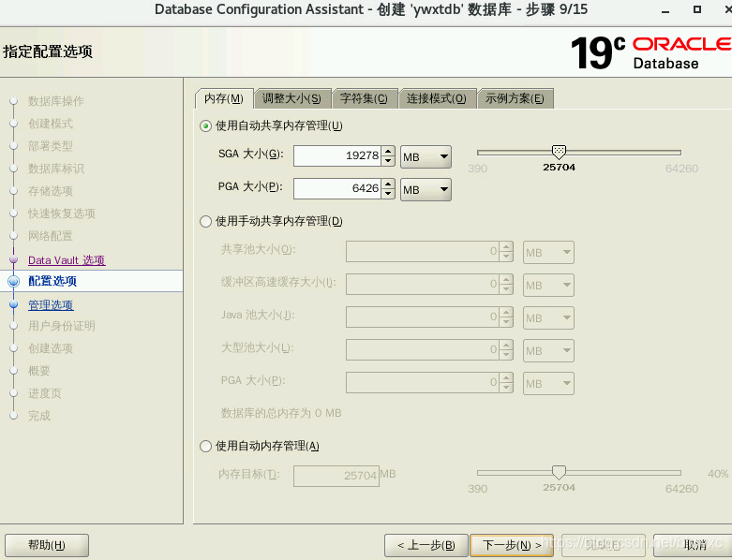Open the PGA size unit MB dropdown

coord(426,189)
